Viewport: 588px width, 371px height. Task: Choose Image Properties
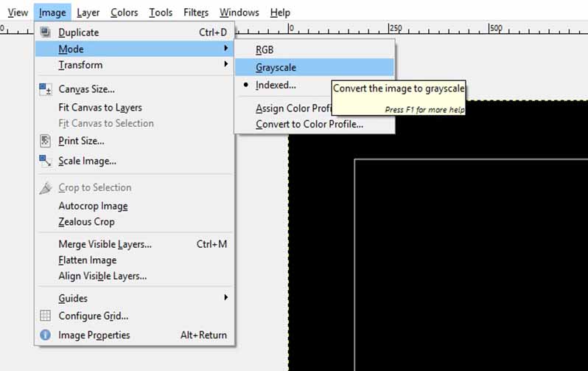(134, 335)
